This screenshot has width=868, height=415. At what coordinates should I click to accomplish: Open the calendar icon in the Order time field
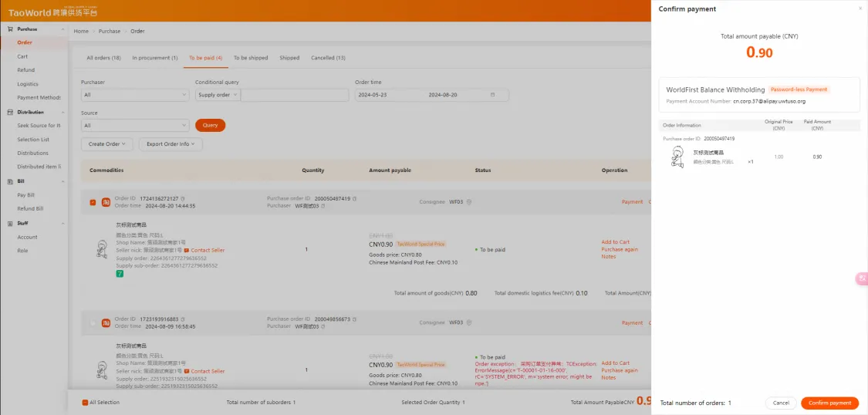pos(493,95)
